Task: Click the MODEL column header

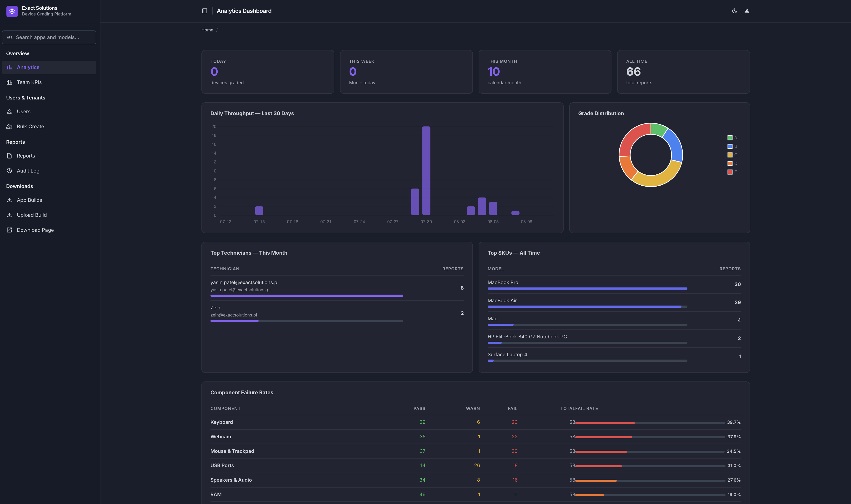Action: (496, 269)
